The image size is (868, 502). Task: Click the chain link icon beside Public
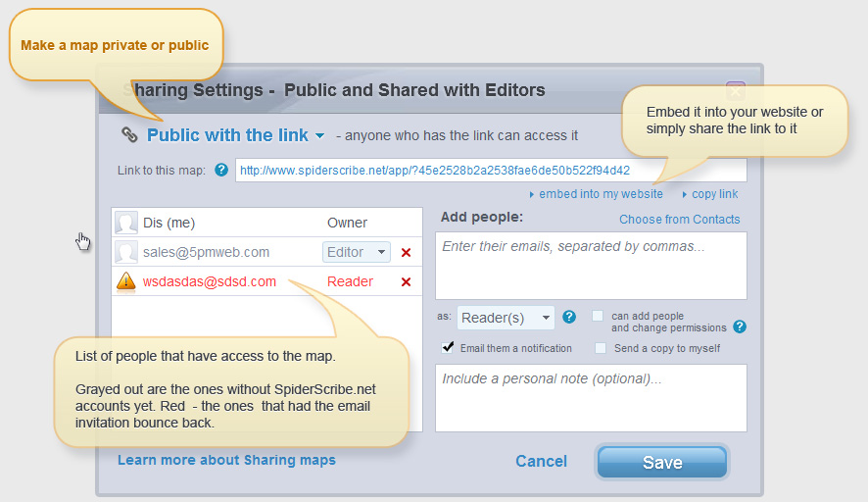coord(129,135)
